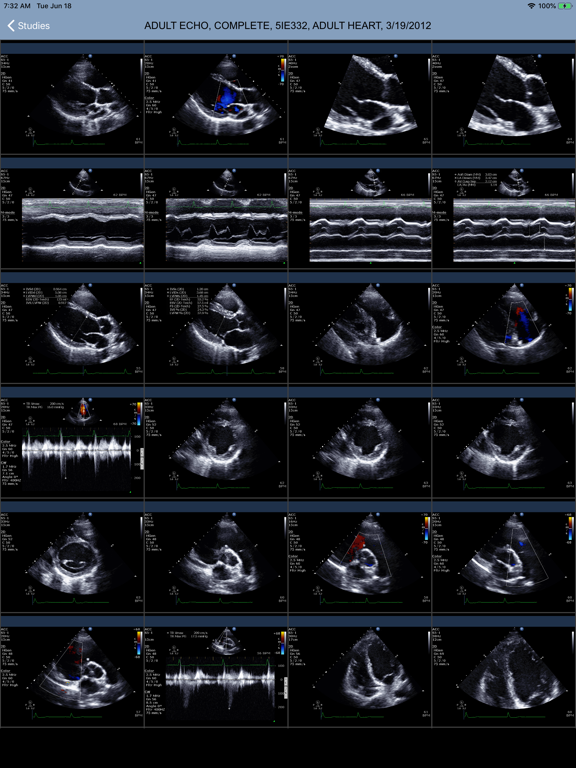The image size is (576, 768).
Task: Tap the battery indicator icon
Action: [x=565, y=6]
